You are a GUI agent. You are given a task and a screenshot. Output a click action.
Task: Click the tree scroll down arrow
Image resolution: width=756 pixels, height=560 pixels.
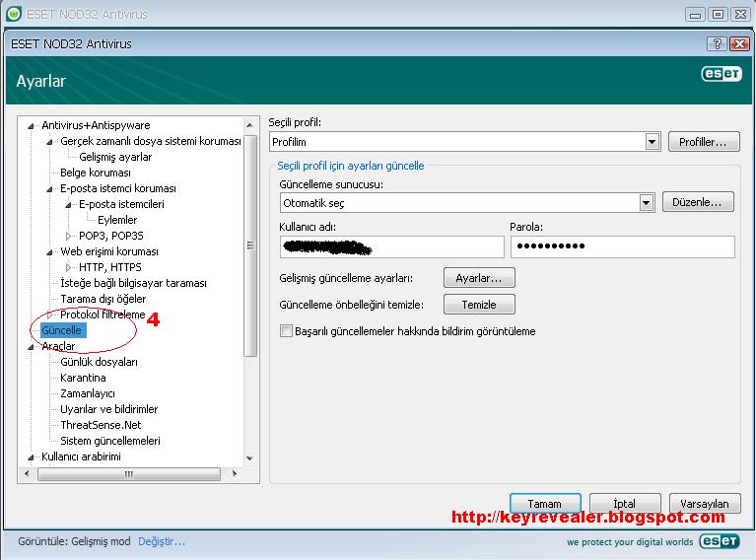(249, 458)
